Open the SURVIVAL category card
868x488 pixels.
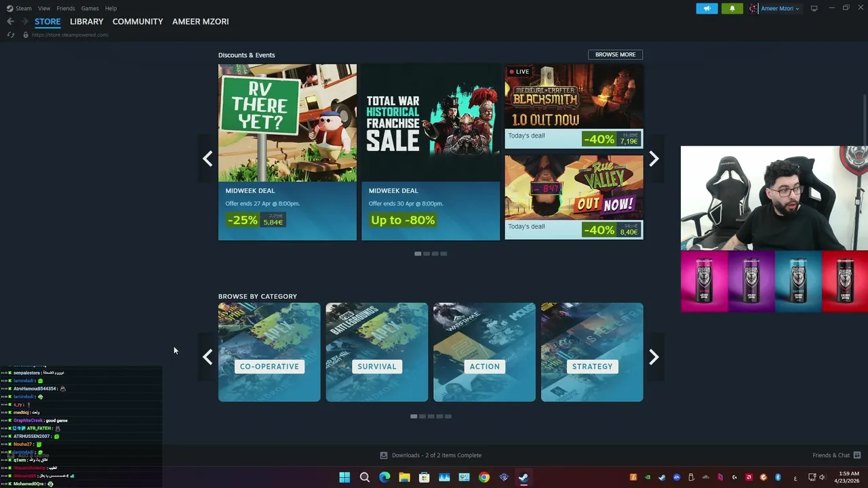coord(377,352)
